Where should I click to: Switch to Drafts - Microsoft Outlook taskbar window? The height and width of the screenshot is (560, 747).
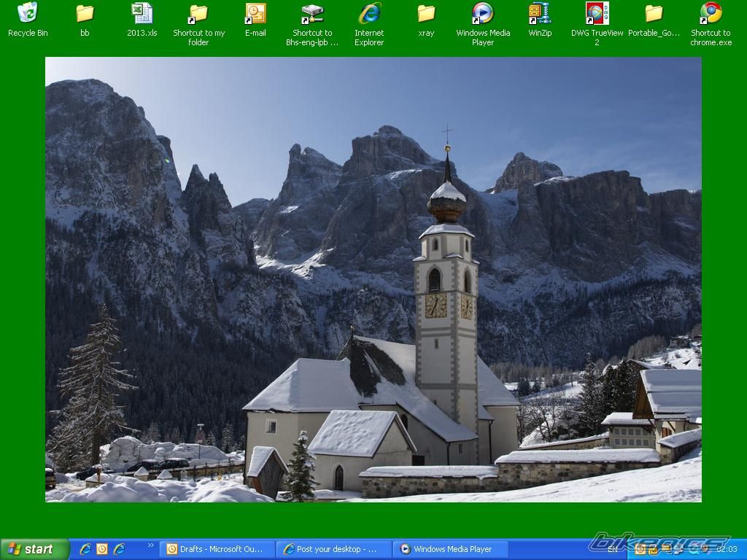tap(217, 549)
